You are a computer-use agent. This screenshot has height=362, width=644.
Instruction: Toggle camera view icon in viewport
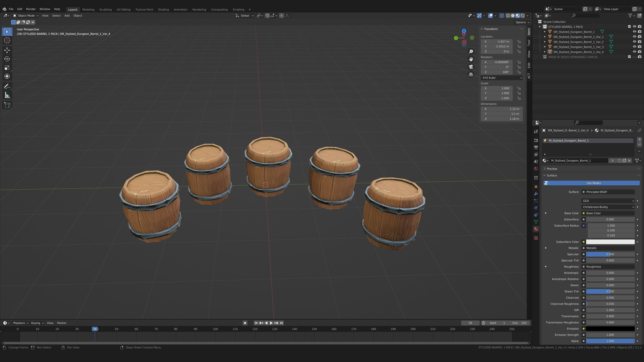coord(471,67)
